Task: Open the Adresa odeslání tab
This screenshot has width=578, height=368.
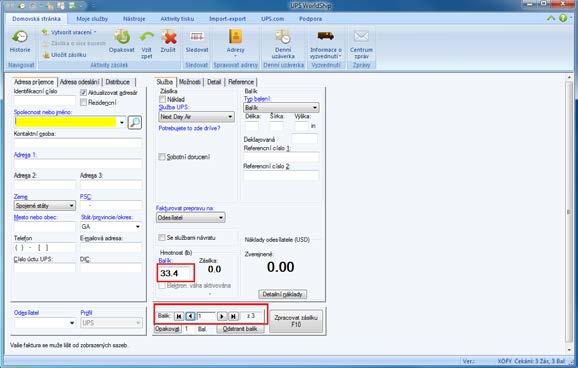Action: (x=79, y=82)
